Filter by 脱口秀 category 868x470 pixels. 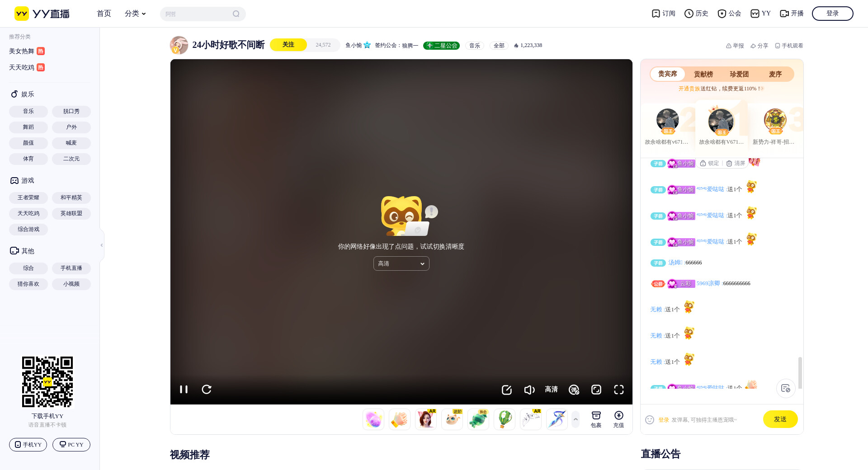pos(71,112)
